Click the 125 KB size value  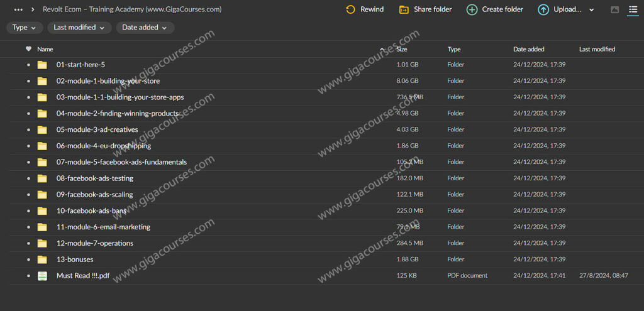pos(406,276)
